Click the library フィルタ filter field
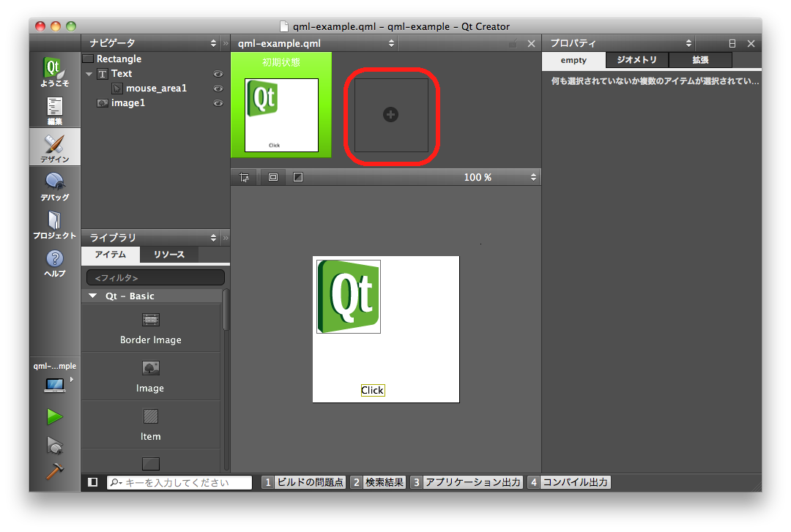Screen dimensions: 791x532 click(155, 278)
